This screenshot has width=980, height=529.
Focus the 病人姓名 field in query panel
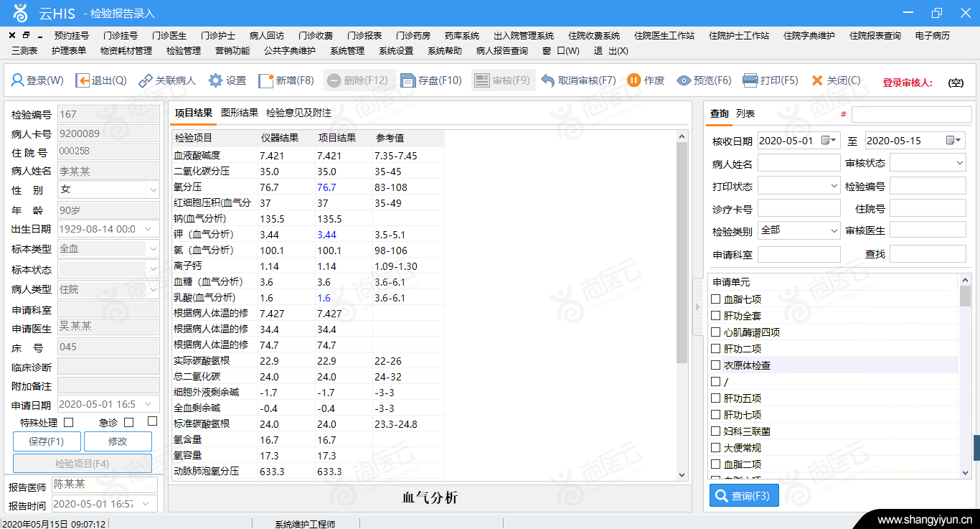pyautogui.click(x=798, y=164)
